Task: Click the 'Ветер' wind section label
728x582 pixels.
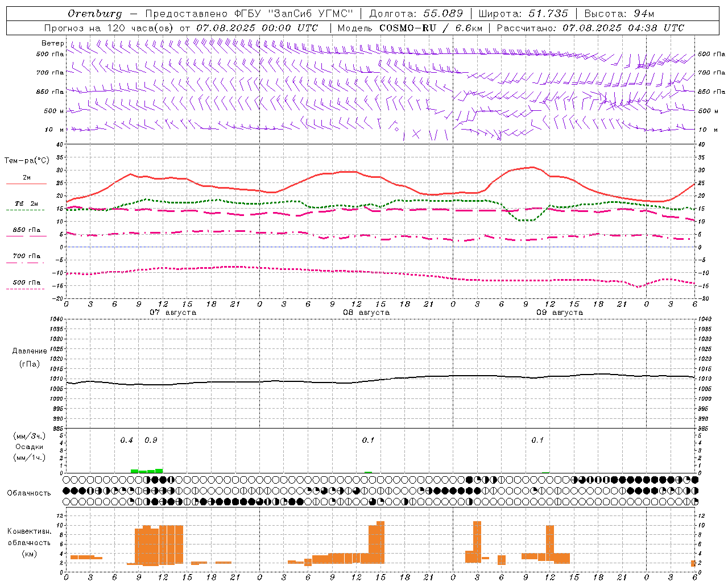Action: pyautogui.click(x=52, y=43)
